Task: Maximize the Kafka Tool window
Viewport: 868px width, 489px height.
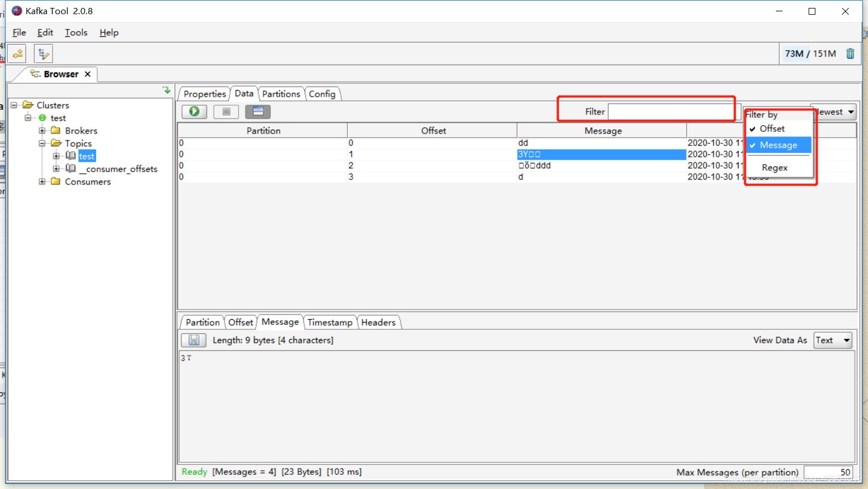Action: (x=812, y=11)
